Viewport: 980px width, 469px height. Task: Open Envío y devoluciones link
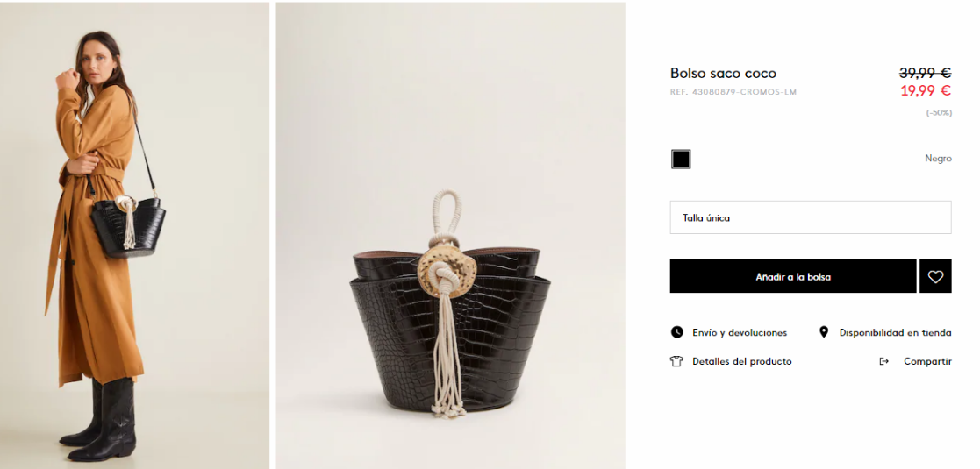click(x=740, y=333)
